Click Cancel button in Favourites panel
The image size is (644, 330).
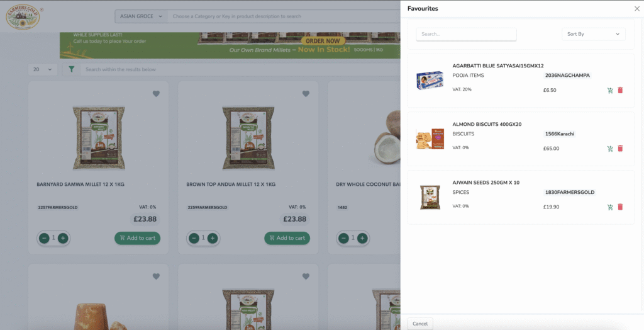(420, 324)
